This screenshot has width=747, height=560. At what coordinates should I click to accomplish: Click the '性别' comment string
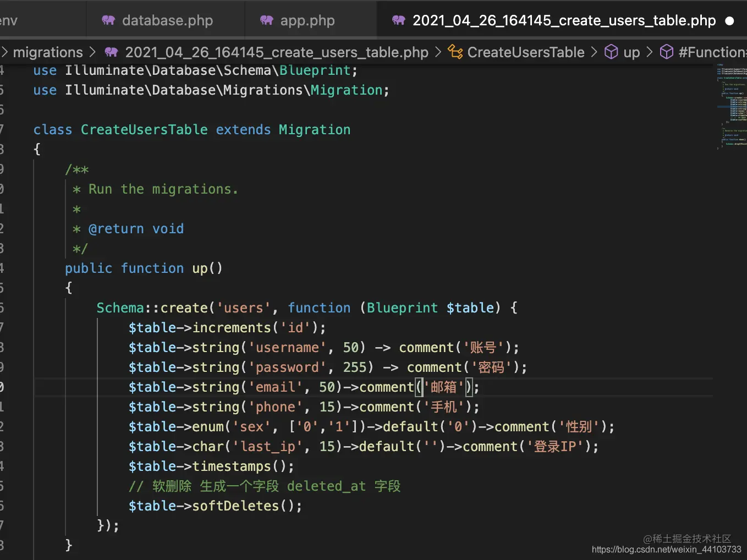tap(579, 427)
